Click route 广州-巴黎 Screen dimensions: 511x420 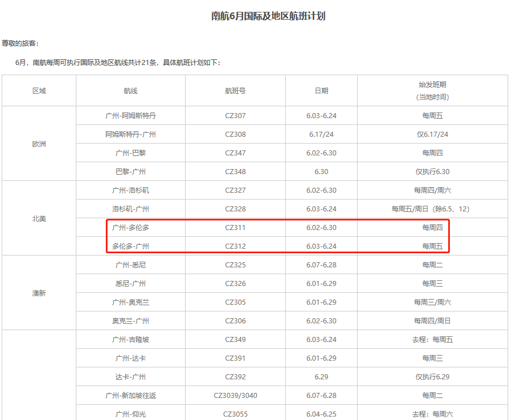click(x=131, y=153)
